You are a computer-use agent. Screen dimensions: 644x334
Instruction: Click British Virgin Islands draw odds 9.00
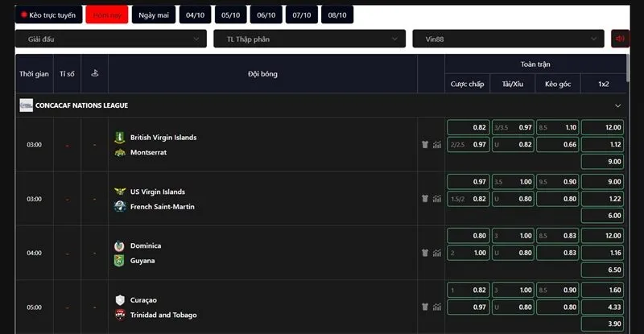click(x=602, y=162)
